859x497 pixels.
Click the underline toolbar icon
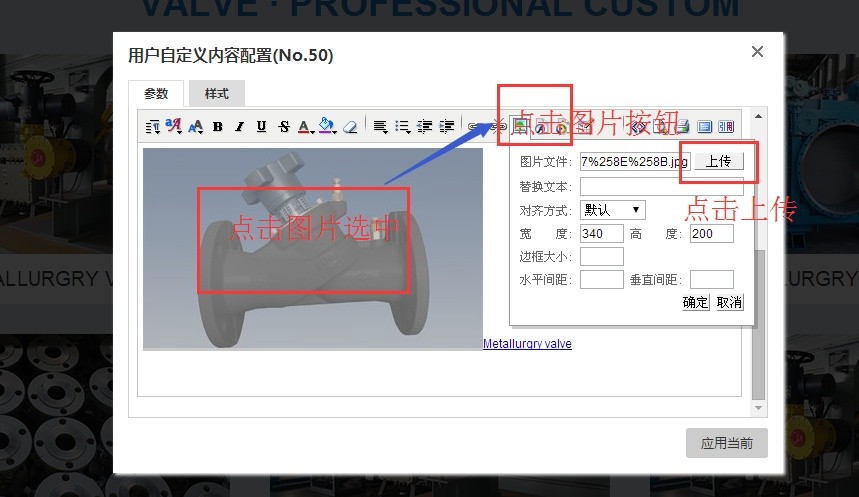click(x=261, y=127)
